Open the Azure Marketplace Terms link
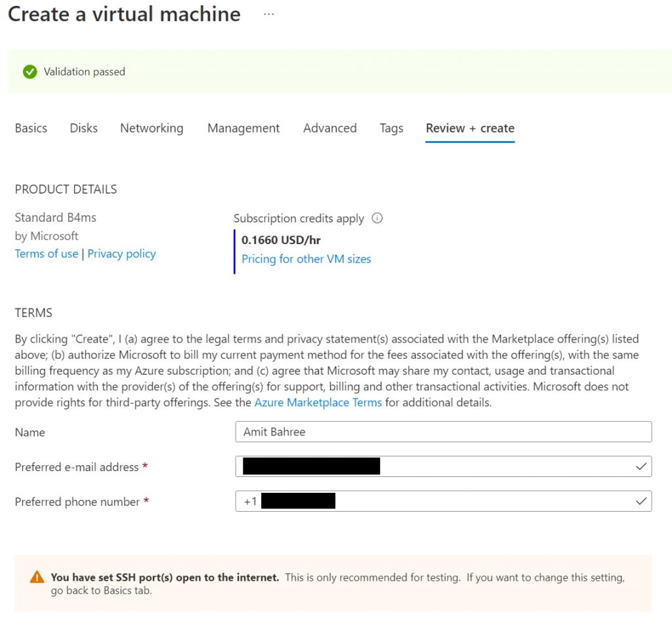This screenshot has width=672, height=624. pyautogui.click(x=318, y=402)
